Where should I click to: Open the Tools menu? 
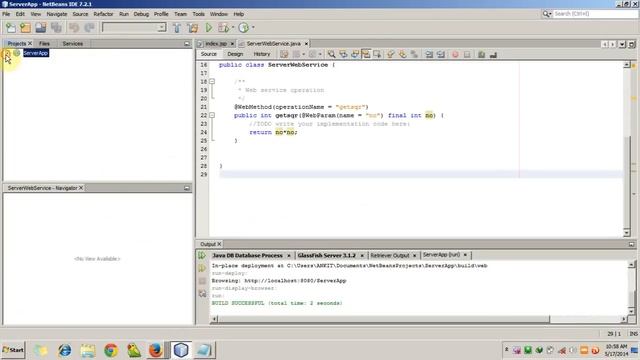[x=198, y=14]
